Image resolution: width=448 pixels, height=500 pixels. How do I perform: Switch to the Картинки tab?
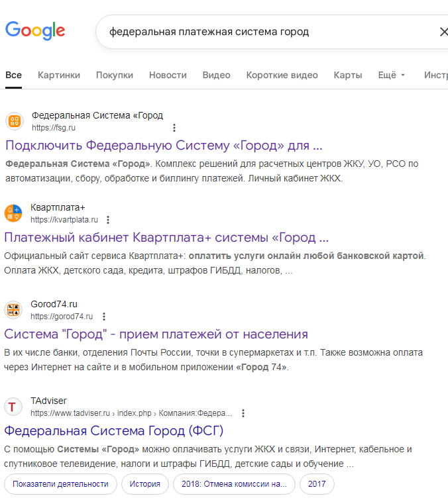(59, 75)
